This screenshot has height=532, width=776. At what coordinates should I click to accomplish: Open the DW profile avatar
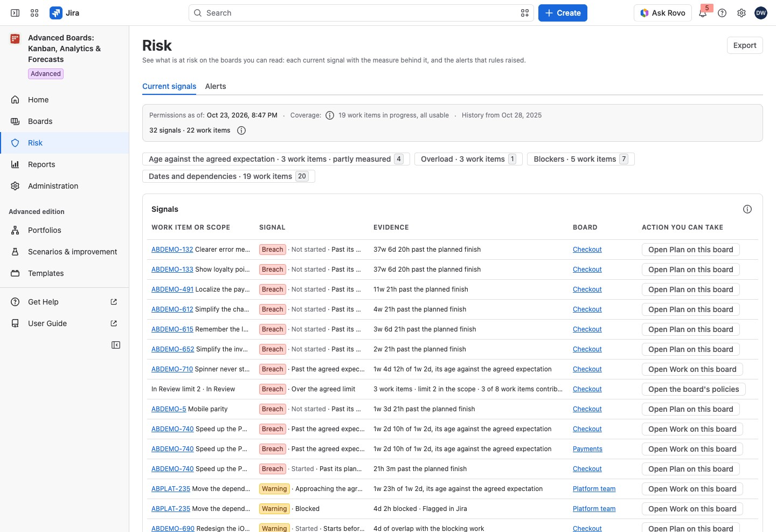click(x=761, y=13)
